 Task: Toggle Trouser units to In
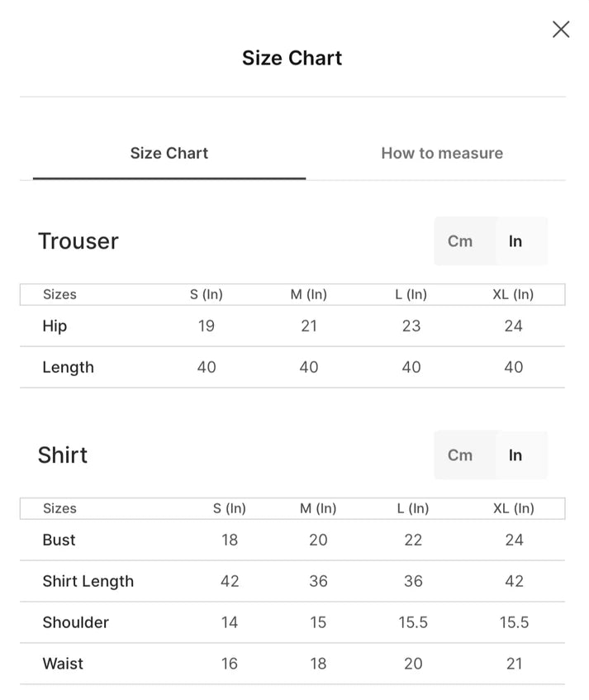tap(515, 241)
